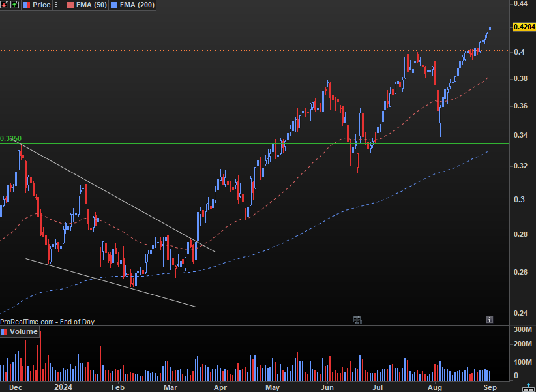Open the EMA (200) indicator settings

pyautogui.click(x=132, y=5)
